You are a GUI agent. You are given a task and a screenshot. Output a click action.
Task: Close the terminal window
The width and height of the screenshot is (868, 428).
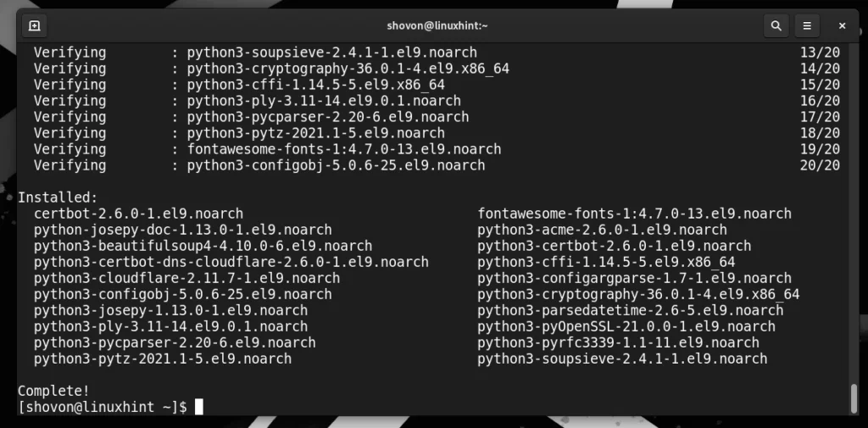click(x=842, y=26)
